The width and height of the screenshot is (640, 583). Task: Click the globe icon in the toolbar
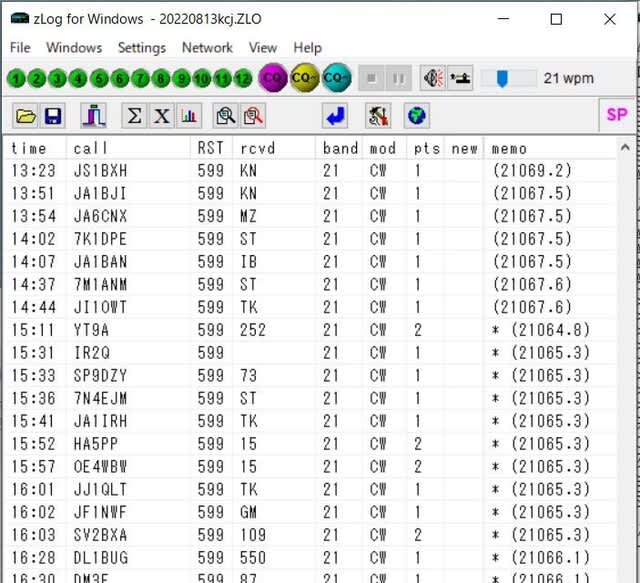pyautogui.click(x=416, y=116)
